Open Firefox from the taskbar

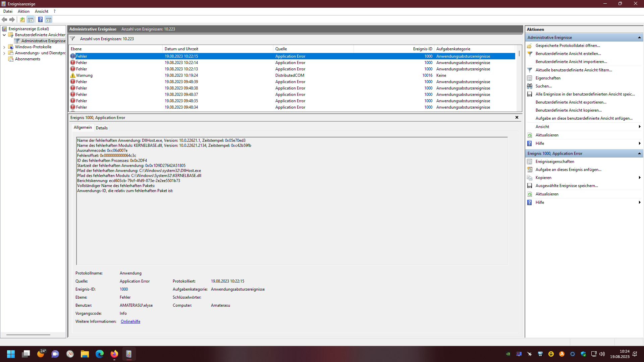[114, 354]
